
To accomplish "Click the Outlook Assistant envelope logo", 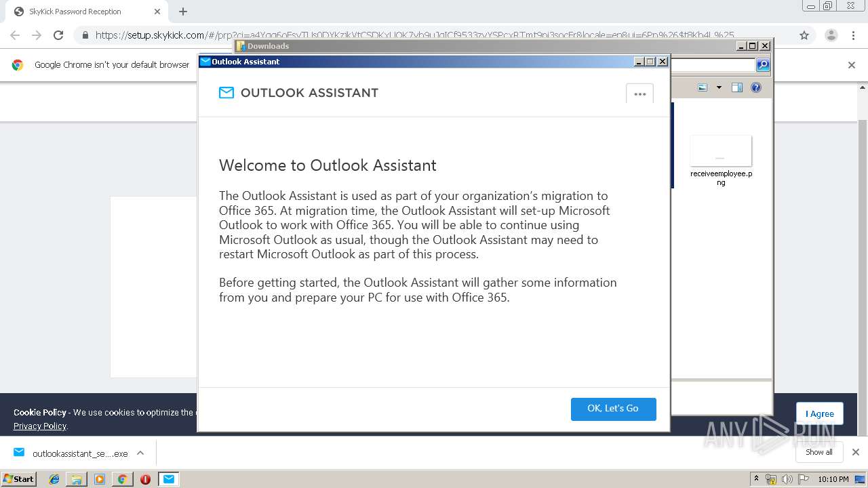I will click(x=226, y=93).
